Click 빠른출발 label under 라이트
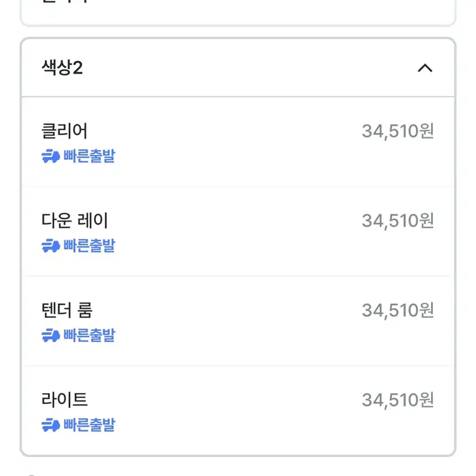The height and width of the screenshot is (476, 476). click(89, 425)
